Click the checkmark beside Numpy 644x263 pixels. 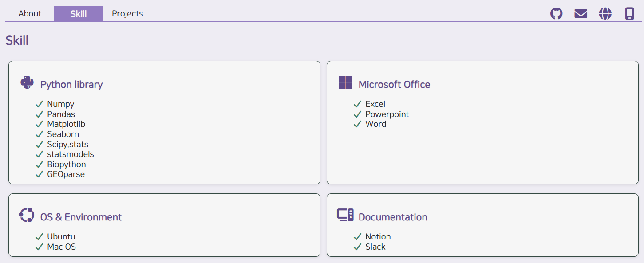tap(39, 104)
